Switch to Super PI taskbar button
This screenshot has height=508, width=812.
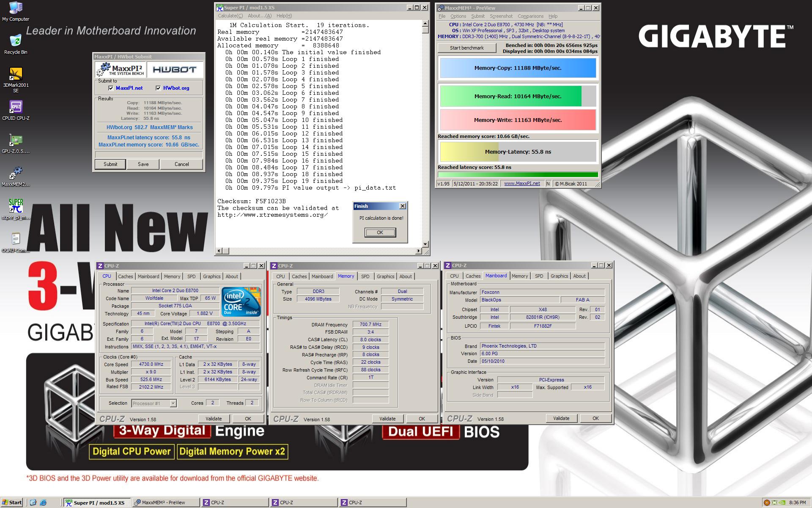point(97,502)
